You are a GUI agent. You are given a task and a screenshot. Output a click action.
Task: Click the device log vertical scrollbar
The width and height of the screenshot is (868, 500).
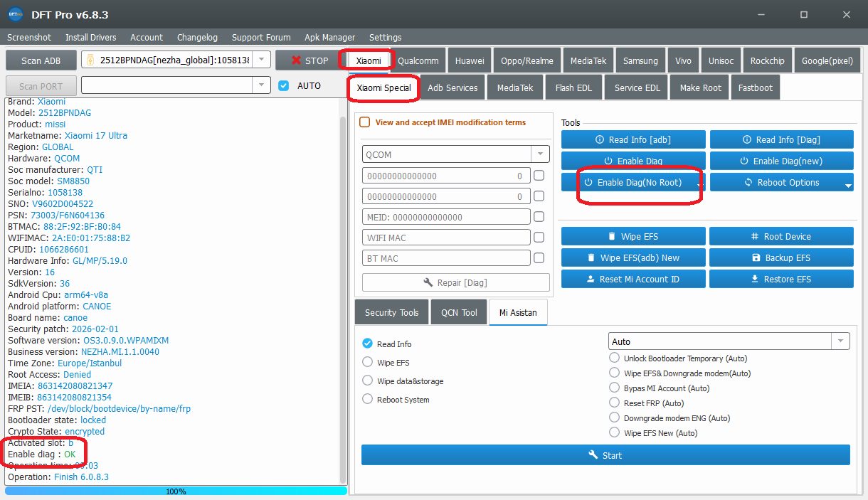(x=343, y=299)
